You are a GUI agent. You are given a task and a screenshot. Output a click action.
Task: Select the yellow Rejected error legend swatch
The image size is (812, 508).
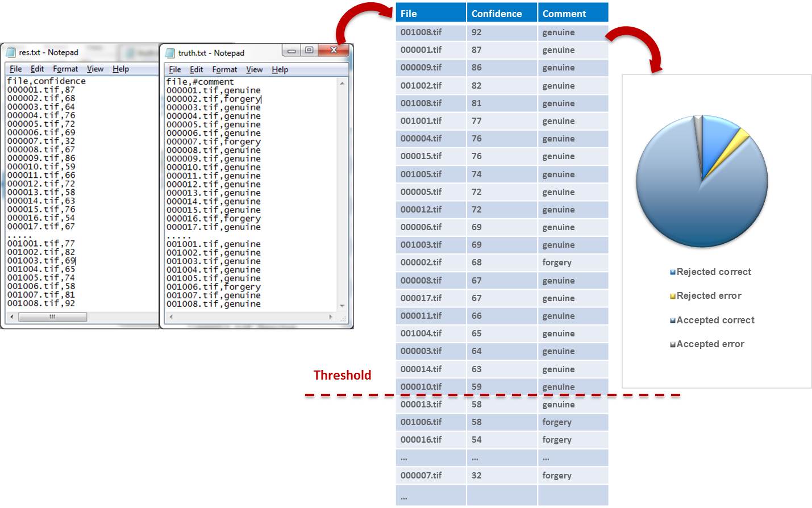click(x=673, y=296)
